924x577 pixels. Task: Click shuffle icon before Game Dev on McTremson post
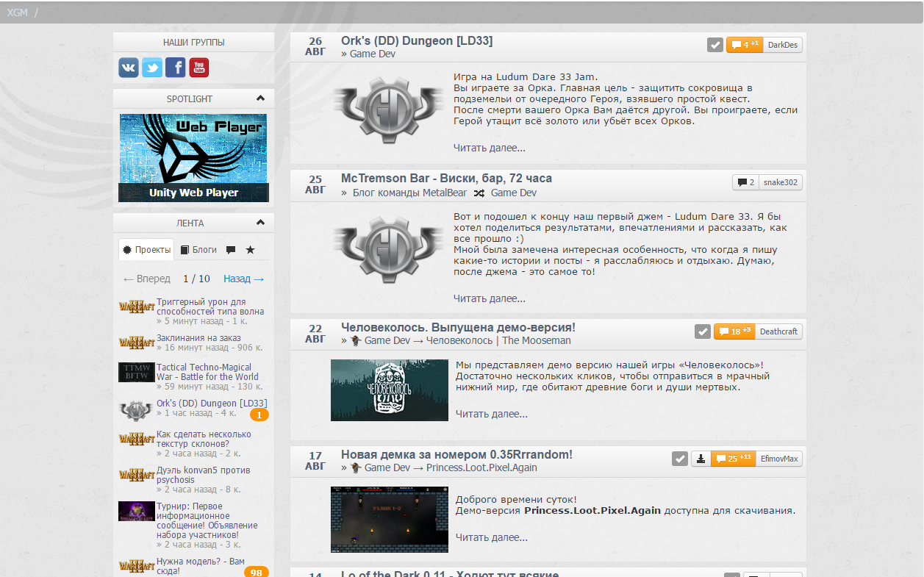click(479, 193)
